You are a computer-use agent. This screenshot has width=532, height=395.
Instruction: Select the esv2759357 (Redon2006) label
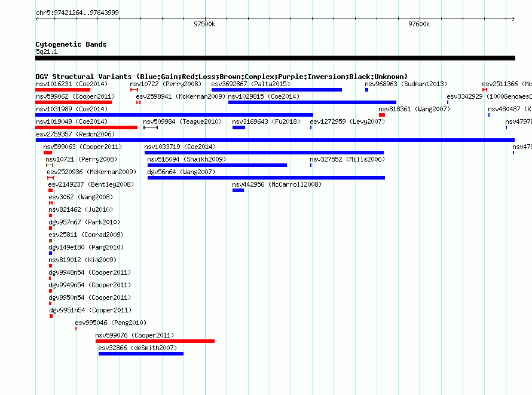(x=75, y=134)
